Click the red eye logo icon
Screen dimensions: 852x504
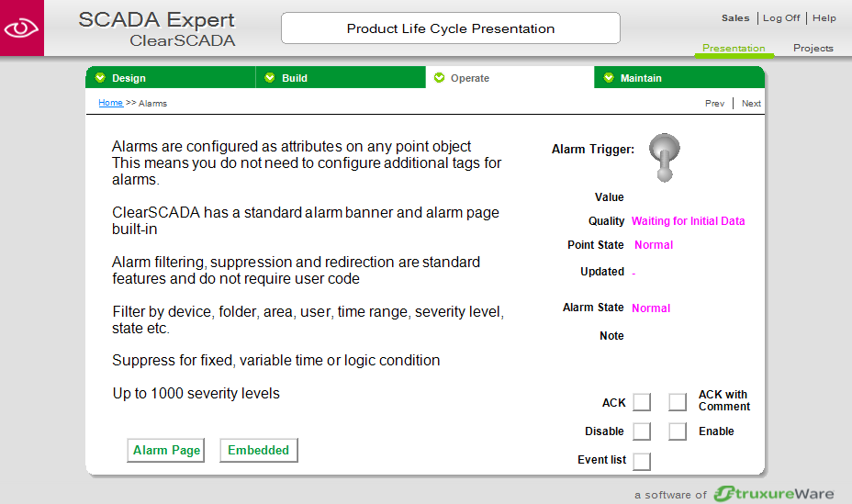coord(22,28)
